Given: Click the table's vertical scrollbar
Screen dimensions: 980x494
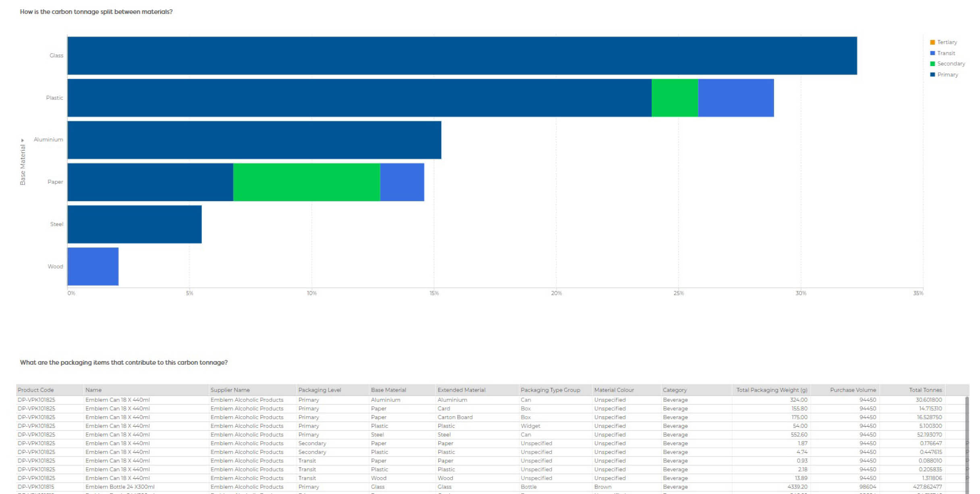Looking at the screenshot, I should (967, 443).
